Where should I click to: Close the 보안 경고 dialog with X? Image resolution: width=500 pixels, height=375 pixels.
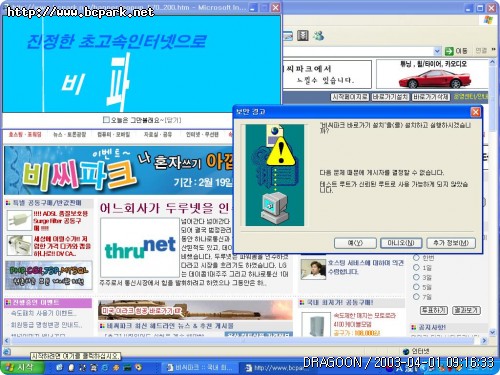pyautogui.click(x=475, y=112)
